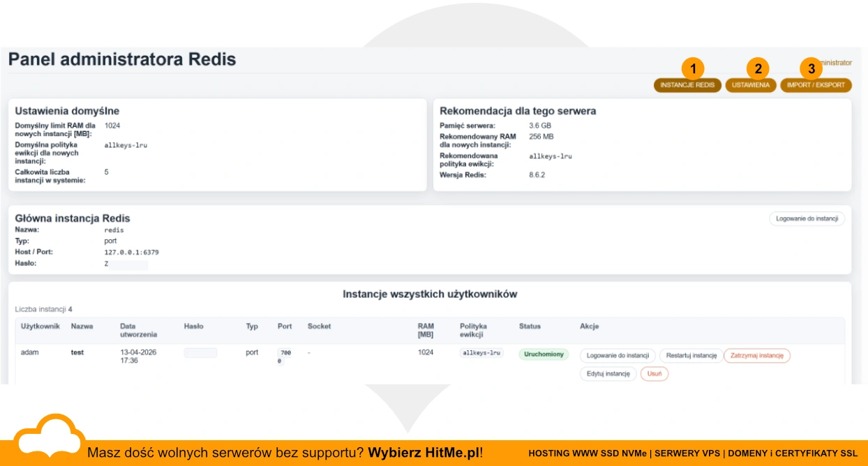Click the instance name test
The image size is (868, 466).
tap(77, 352)
